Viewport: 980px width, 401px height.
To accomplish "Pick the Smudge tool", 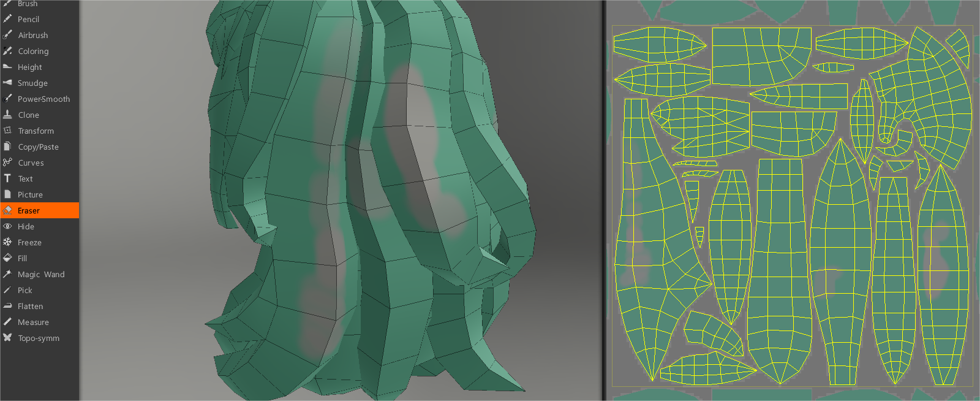I will tap(32, 83).
